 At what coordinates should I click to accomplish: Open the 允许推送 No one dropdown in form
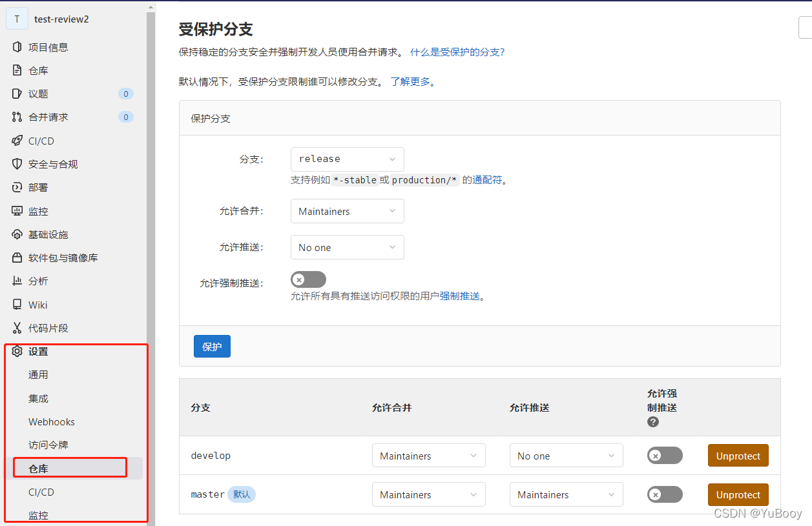click(348, 247)
